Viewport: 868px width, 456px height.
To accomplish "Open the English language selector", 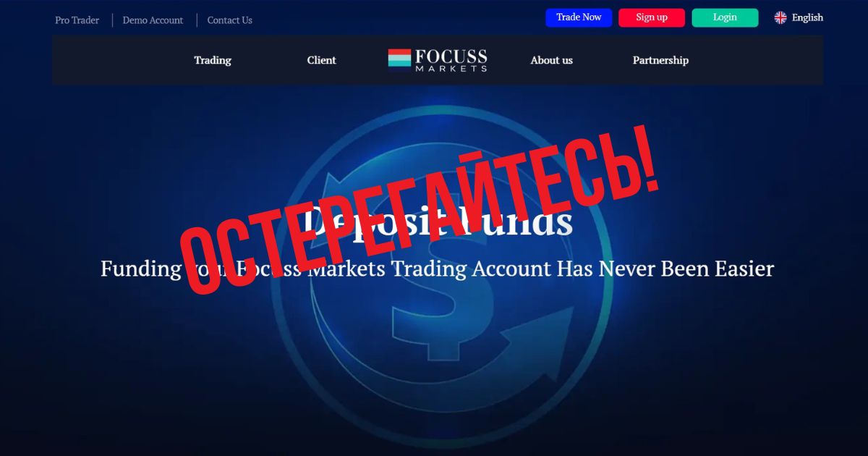I will 799,17.
